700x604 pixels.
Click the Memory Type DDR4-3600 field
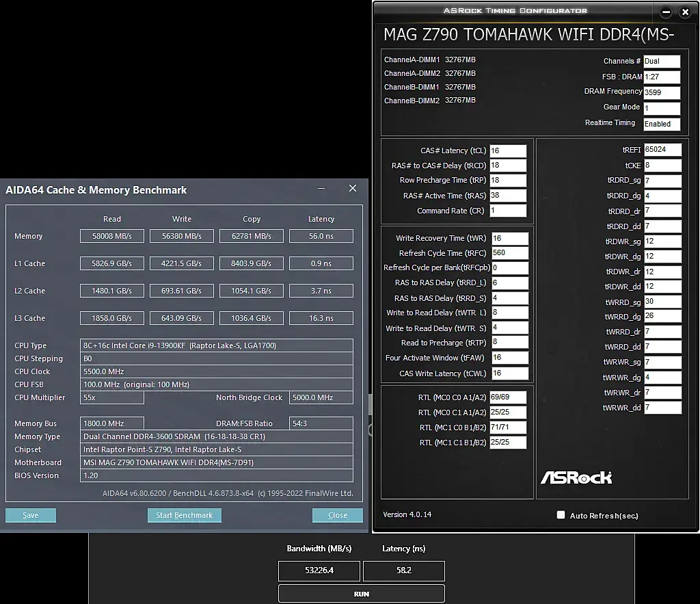point(217,436)
